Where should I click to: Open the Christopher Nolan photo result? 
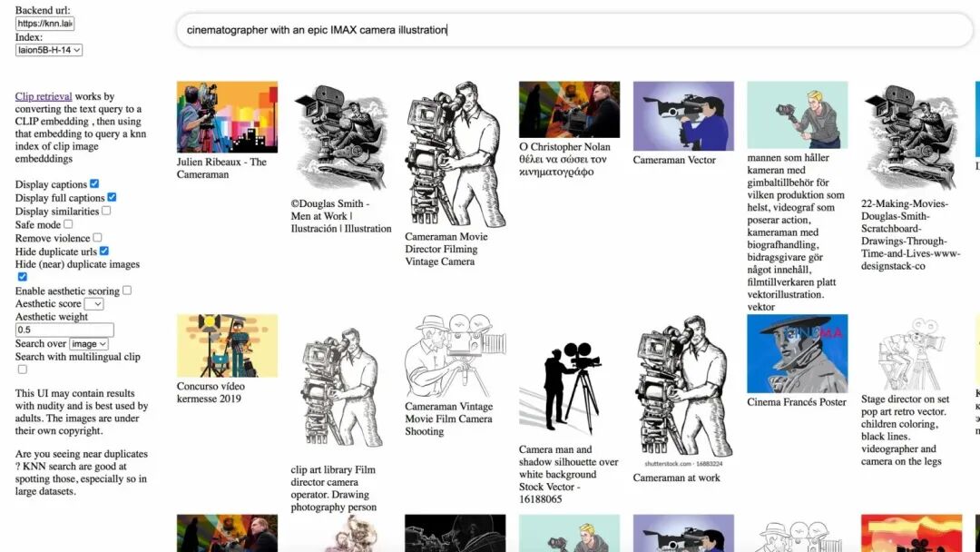(x=569, y=109)
